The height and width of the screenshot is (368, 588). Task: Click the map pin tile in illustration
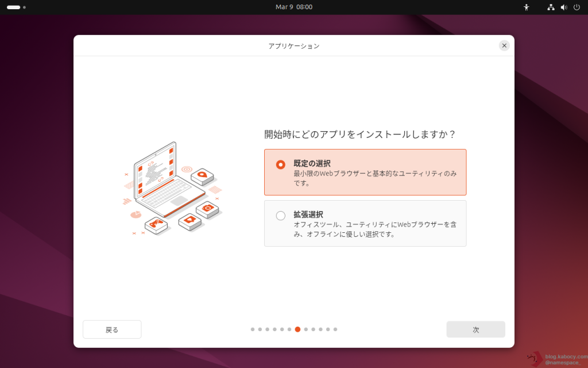tap(202, 174)
